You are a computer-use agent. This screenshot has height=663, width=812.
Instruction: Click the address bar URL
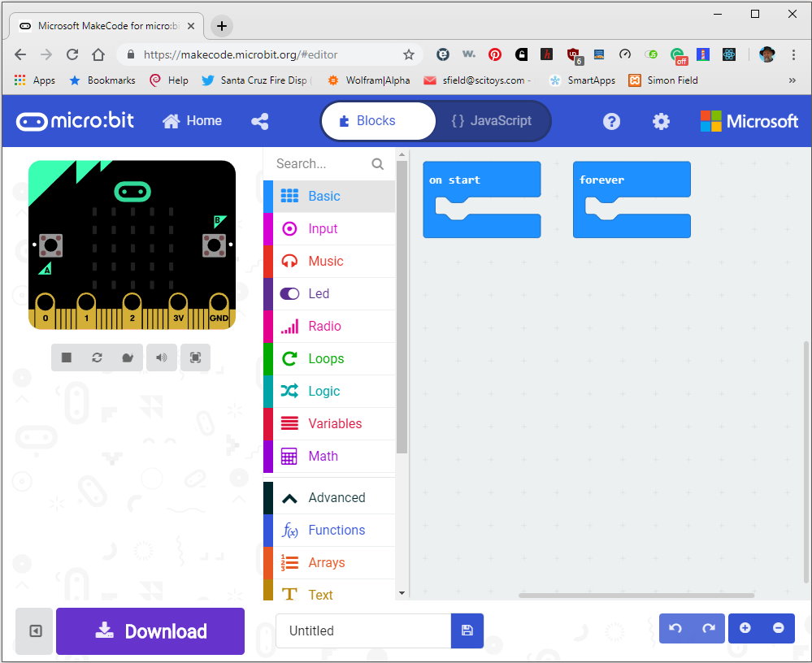coord(241,54)
